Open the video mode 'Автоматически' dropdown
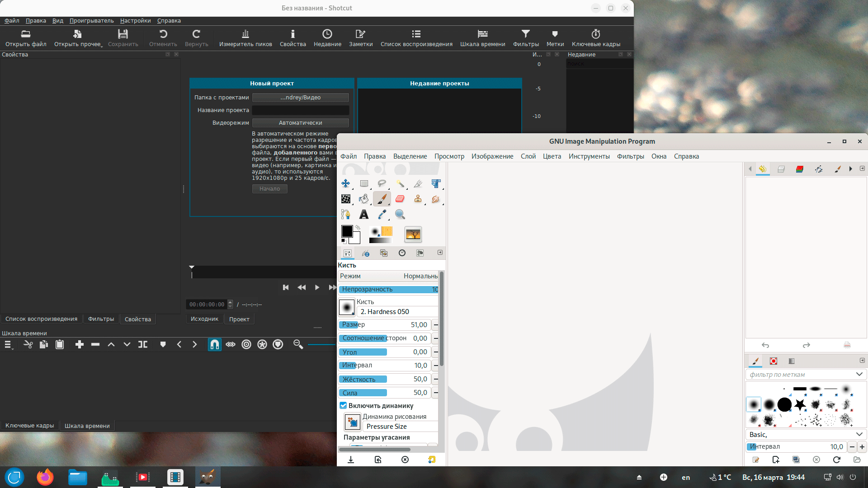The width and height of the screenshot is (868, 488). (x=300, y=123)
